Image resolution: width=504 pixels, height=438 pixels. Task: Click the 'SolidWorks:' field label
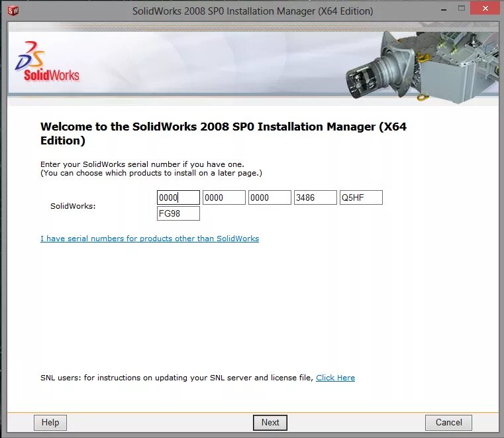pos(73,206)
